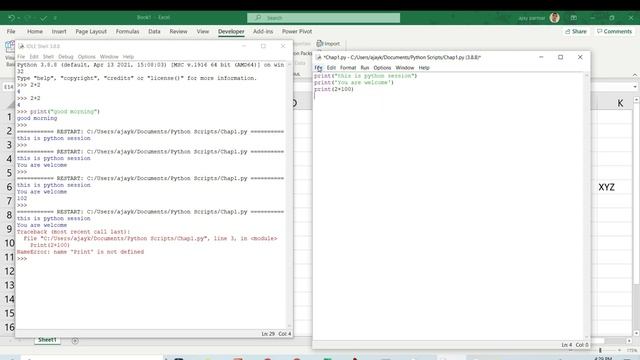Viewport: 640px width, 360px height.
Task: Collapse the Excel ribbon chevron
Action: click(x=635, y=75)
